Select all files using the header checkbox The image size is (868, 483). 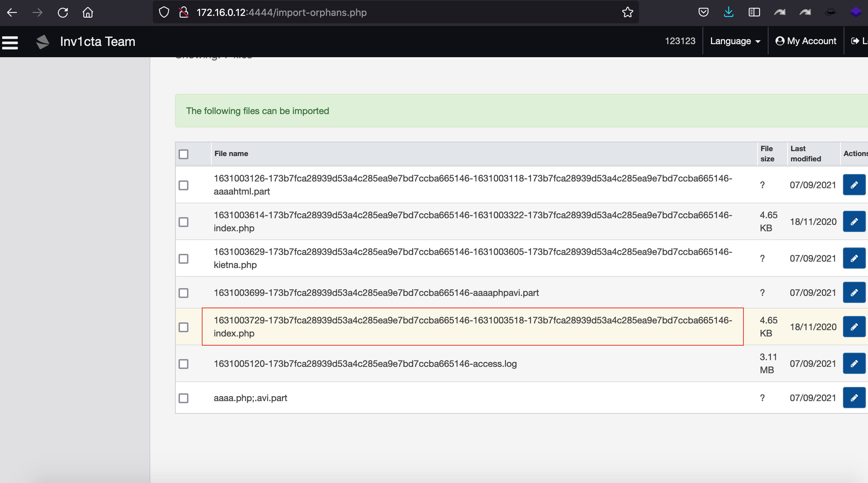pyautogui.click(x=183, y=154)
